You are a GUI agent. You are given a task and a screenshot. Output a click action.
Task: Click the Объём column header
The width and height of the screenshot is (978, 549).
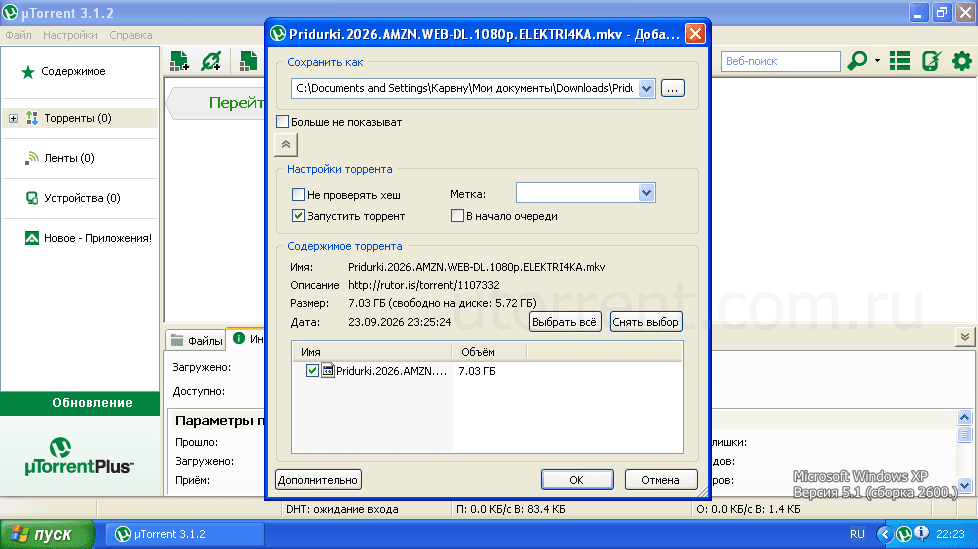(490, 352)
